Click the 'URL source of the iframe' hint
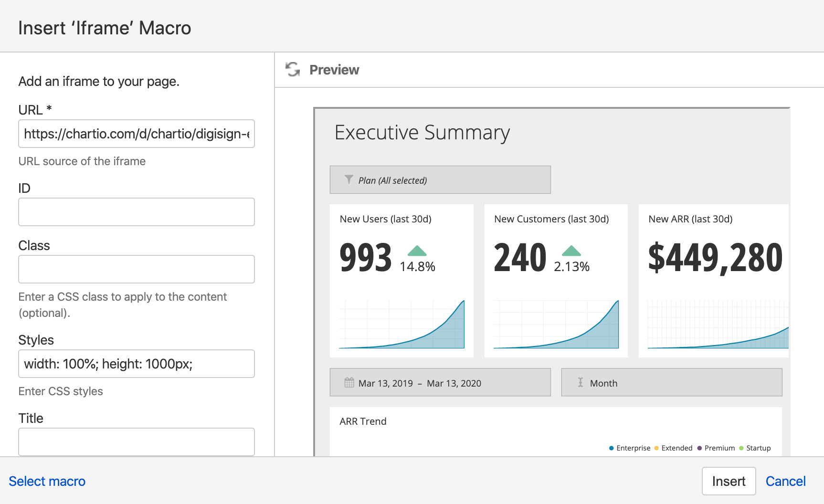The image size is (824, 504). click(82, 161)
